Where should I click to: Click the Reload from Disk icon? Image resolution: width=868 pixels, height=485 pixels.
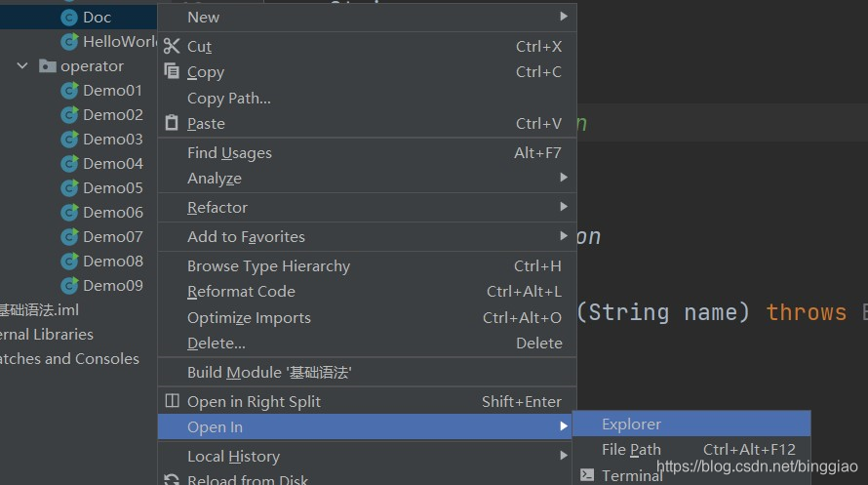[x=172, y=479]
